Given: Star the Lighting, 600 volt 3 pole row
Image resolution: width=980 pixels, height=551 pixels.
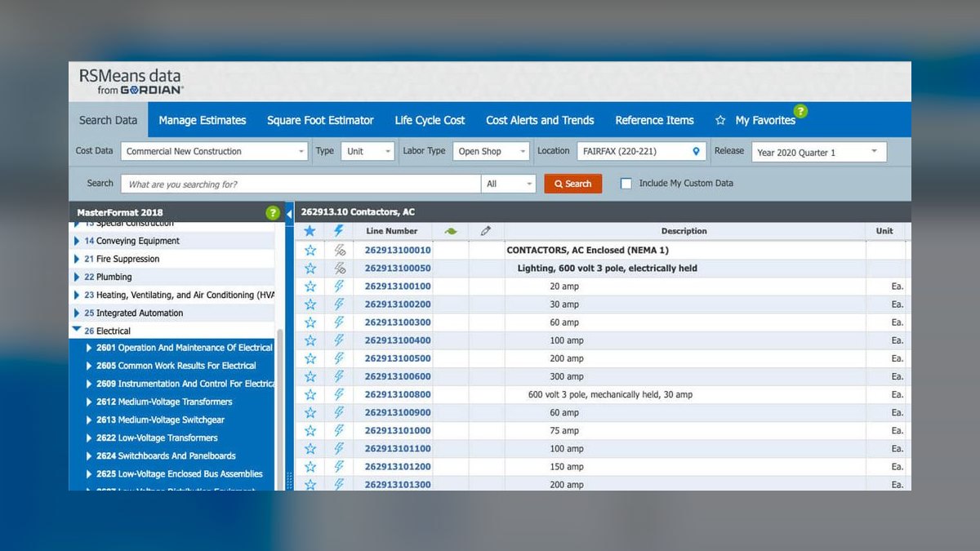Looking at the screenshot, I should (310, 269).
